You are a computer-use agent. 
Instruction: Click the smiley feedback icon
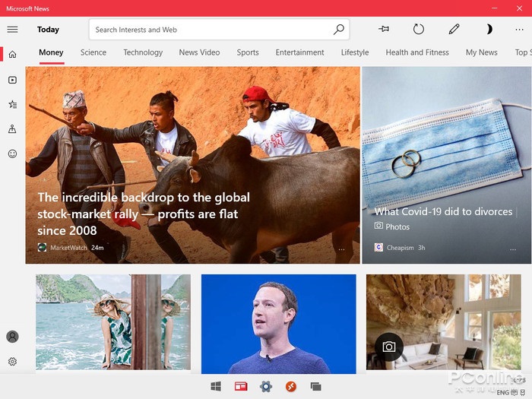(13, 154)
